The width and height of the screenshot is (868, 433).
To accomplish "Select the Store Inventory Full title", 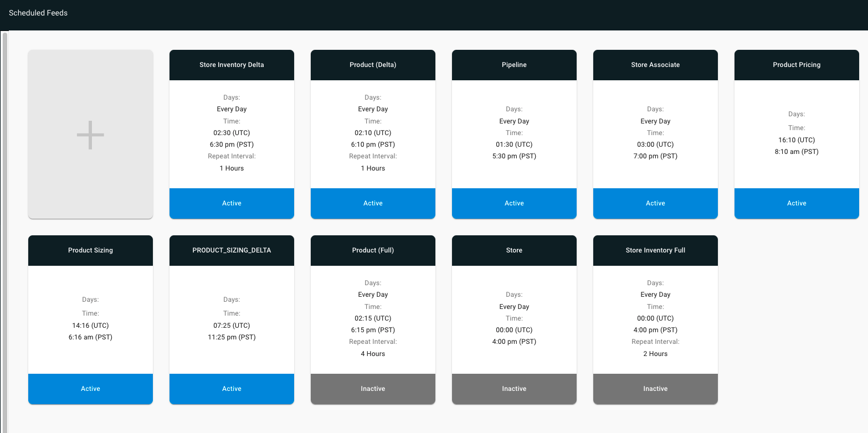I will click(655, 250).
